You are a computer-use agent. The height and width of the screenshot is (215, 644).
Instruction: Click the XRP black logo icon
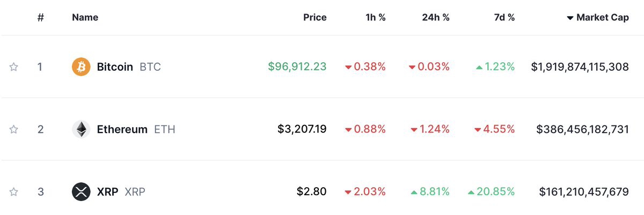(81, 191)
